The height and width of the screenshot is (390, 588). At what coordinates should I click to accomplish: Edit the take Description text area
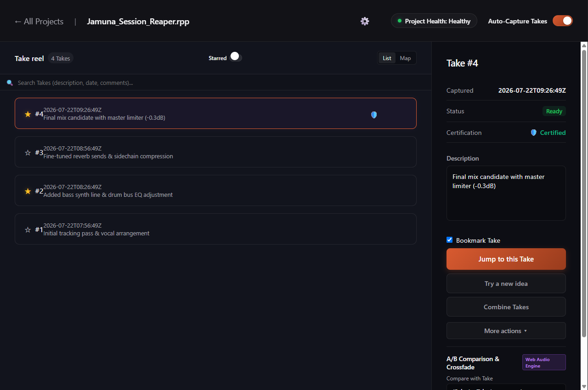506,193
